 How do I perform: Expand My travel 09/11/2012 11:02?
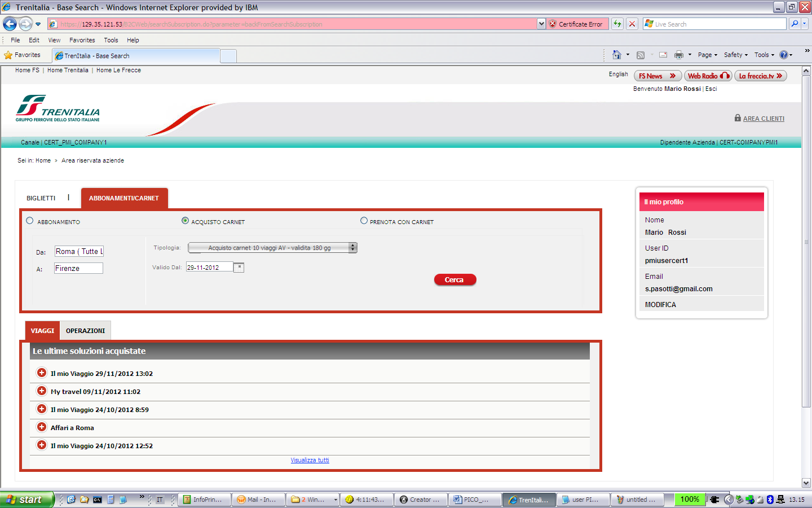point(42,391)
